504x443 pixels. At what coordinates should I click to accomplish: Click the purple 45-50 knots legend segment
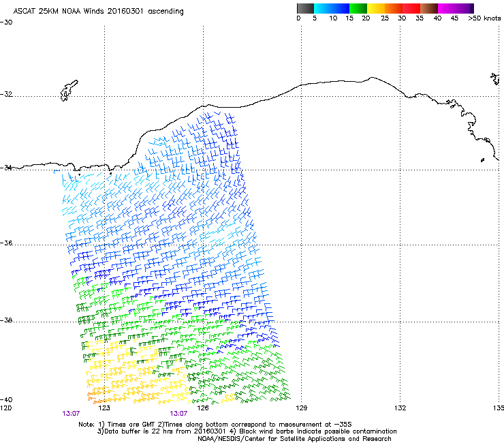464,8
